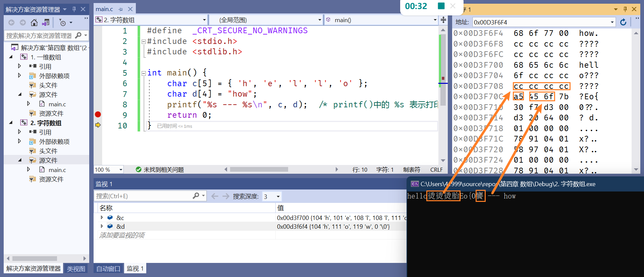Viewport: 644px width, 277px height.
Task: Open main.c under 字符数组 源文件
Action: (x=57, y=170)
